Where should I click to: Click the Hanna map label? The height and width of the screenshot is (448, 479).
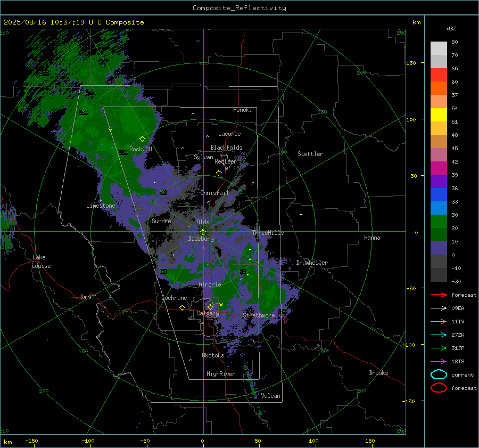coord(372,238)
